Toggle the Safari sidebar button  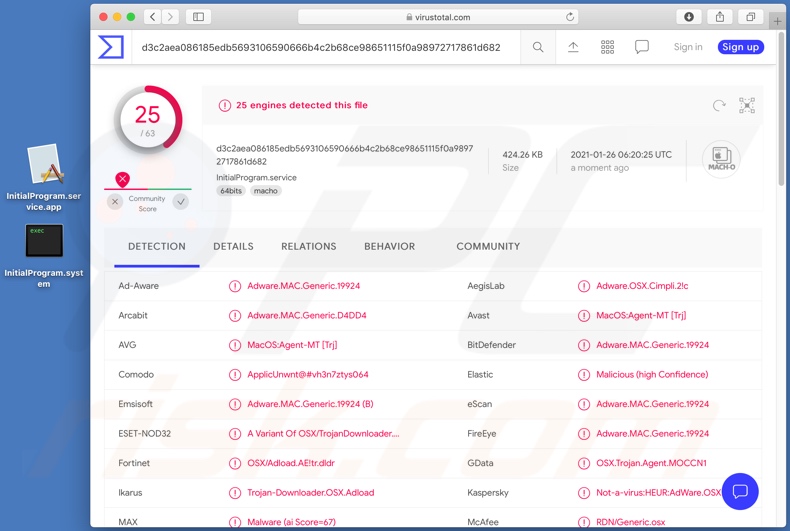(x=198, y=17)
